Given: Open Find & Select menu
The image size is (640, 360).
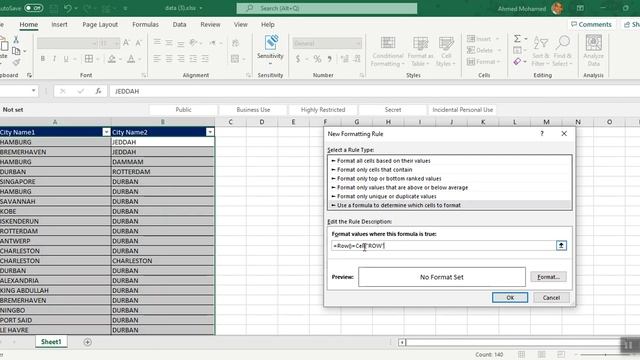Looking at the screenshot, I should [562, 51].
